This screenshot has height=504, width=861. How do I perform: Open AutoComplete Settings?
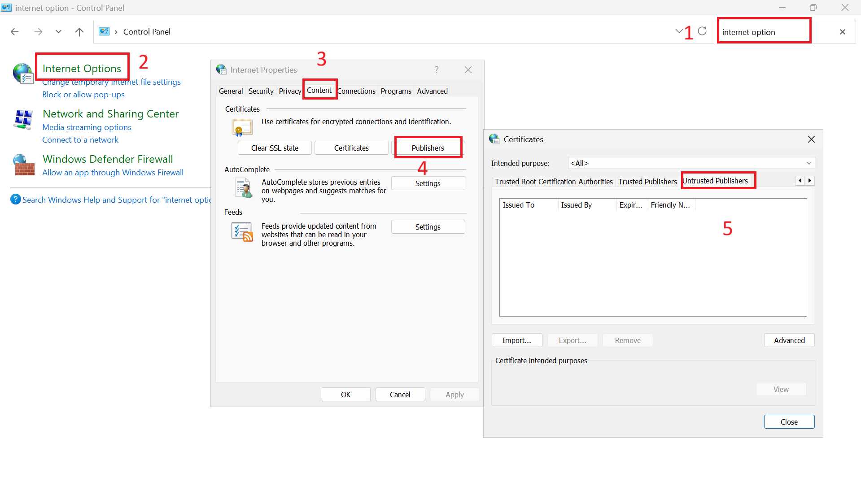[428, 183]
